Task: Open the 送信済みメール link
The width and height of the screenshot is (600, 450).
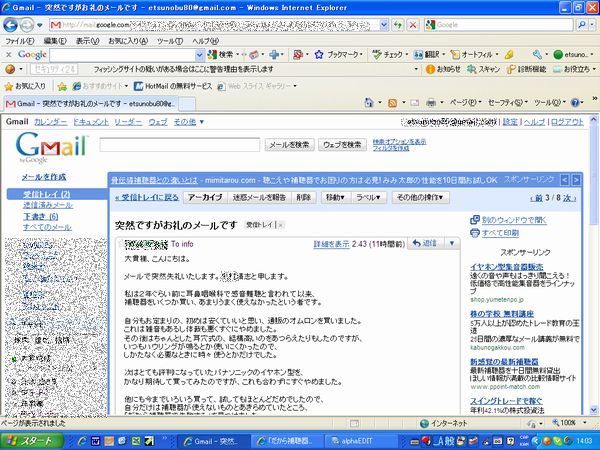Action: 48,205
